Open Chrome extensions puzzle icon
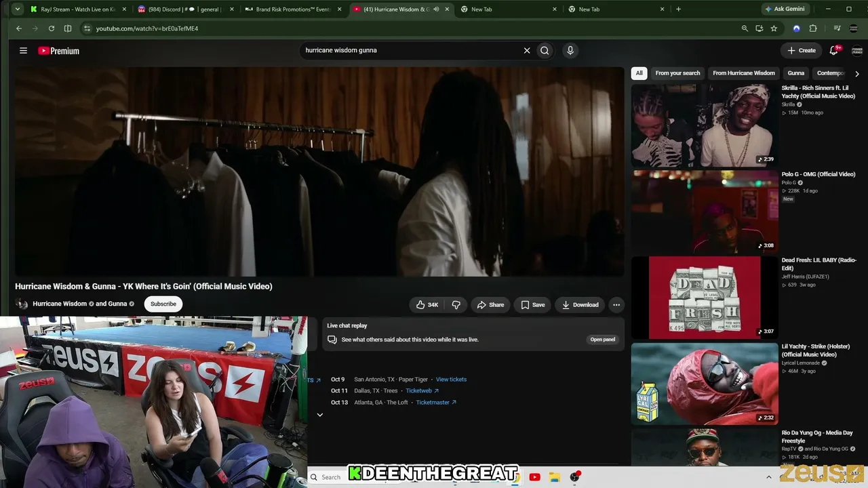Viewport: 868px width, 488px height. pyautogui.click(x=813, y=28)
